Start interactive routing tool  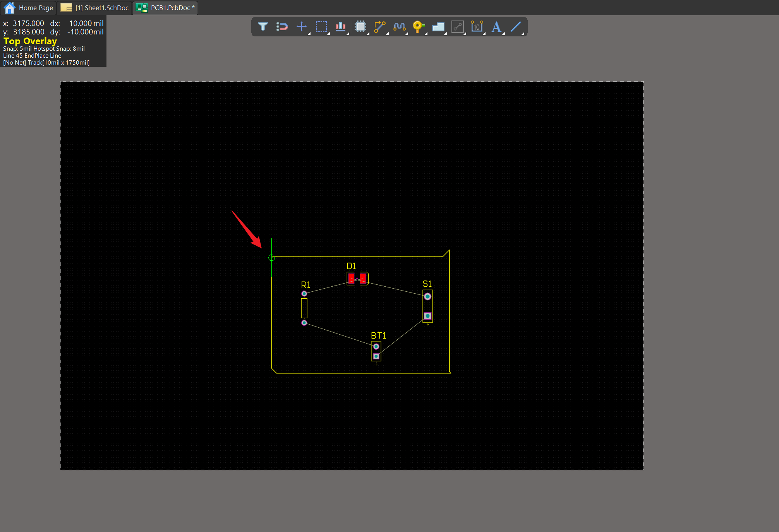pos(380,27)
